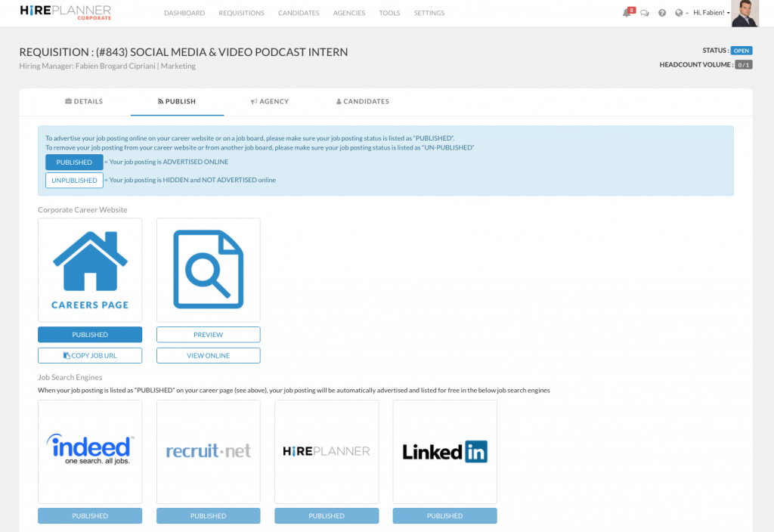This screenshot has height=532, width=774.
Task: Open the chat messages icon
Action: coord(645,13)
